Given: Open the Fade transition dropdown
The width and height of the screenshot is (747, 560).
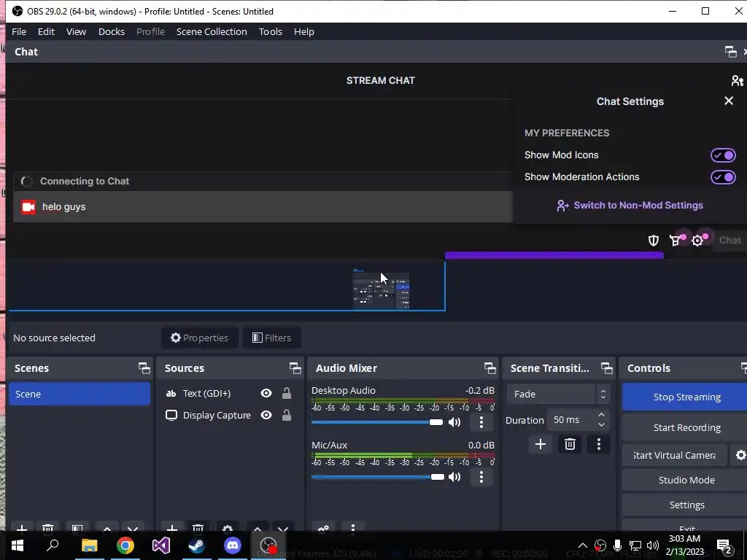Looking at the screenshot, I should (x=558, y=394).
